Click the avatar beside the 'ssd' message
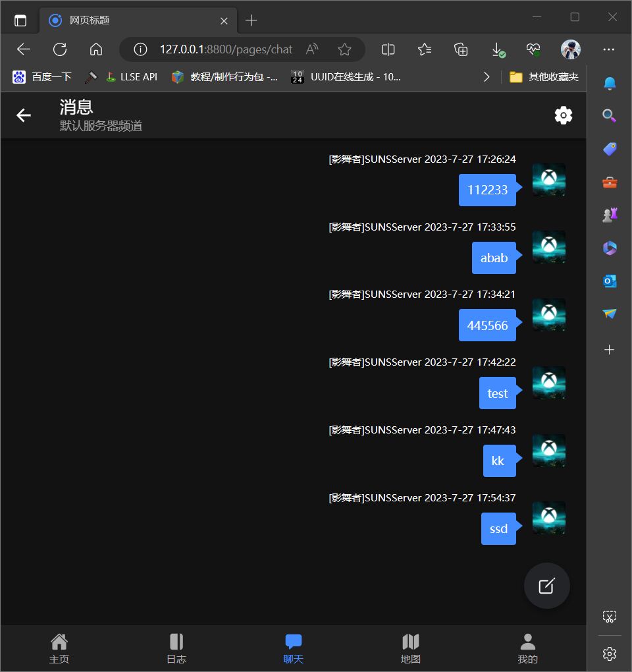This screenshot has height=672, width=632. pos(549,518)
